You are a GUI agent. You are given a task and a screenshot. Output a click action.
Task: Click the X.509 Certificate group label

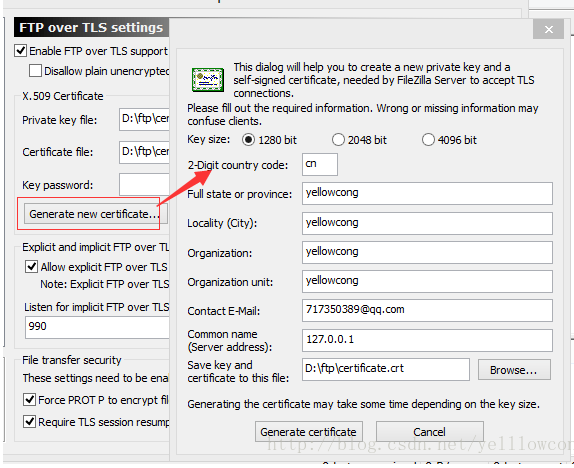[63, 96]
